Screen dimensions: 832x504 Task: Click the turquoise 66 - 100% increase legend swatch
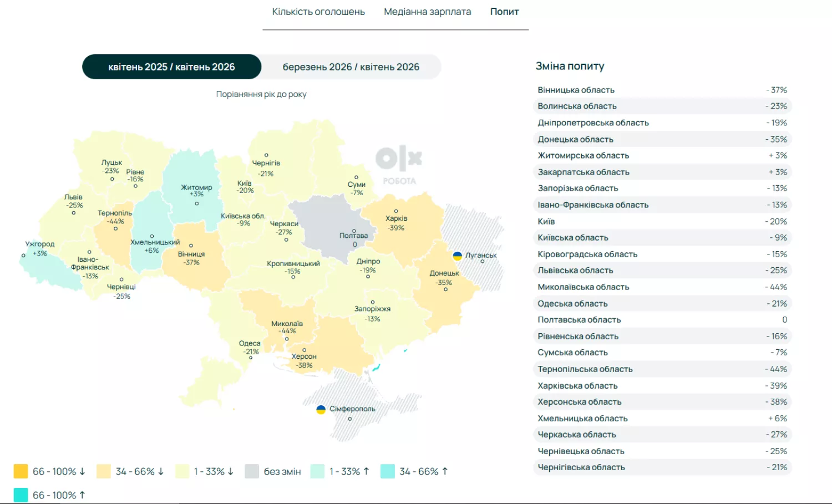(21, 495)
